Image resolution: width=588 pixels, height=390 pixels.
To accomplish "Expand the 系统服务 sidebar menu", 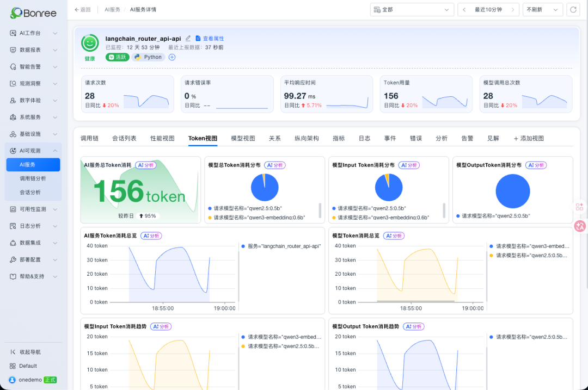I will (x=33, y=117).
